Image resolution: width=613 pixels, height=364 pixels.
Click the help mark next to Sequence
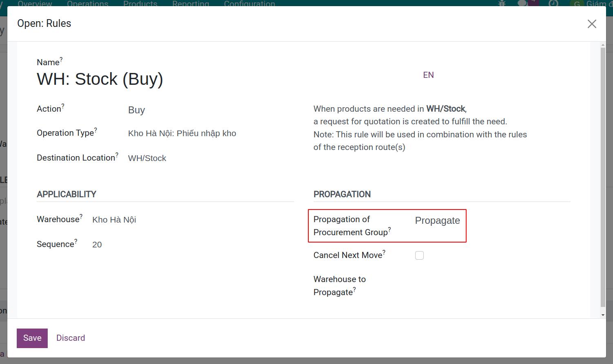click(x=76, y=241)
